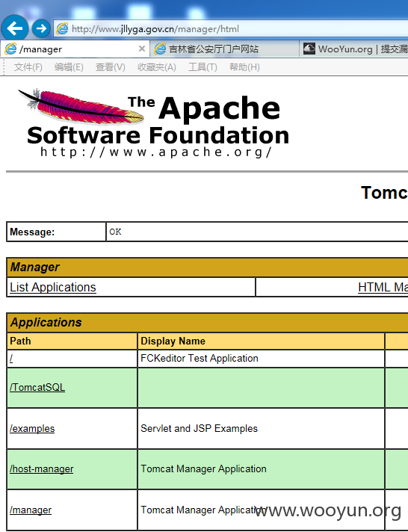Open the /host-manager application link
This screenshot has height=532, width=408.
[41, 469]
